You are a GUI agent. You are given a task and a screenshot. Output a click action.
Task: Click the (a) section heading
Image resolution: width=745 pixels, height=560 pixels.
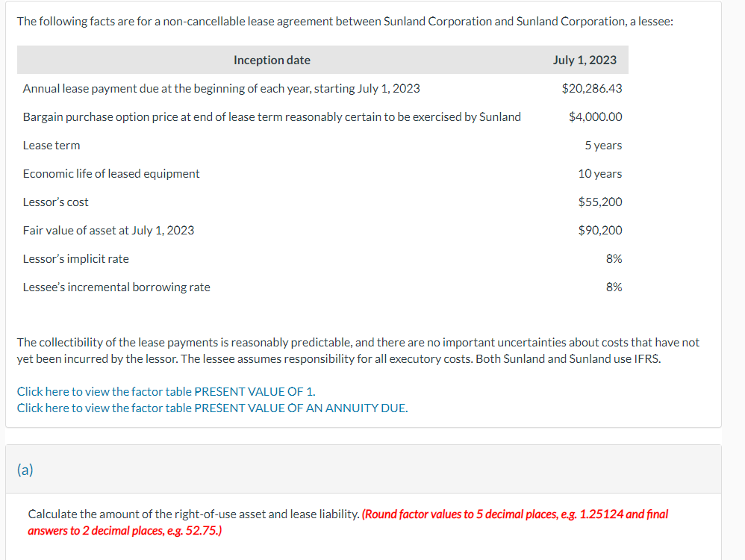pyautogui.click(x=25, y=470)
